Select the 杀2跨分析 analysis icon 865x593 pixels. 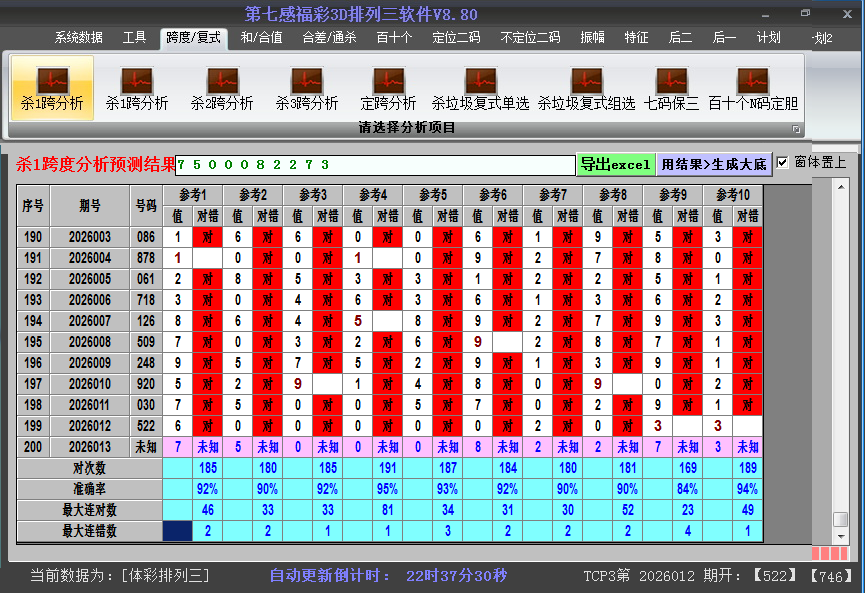pos(222,88)
